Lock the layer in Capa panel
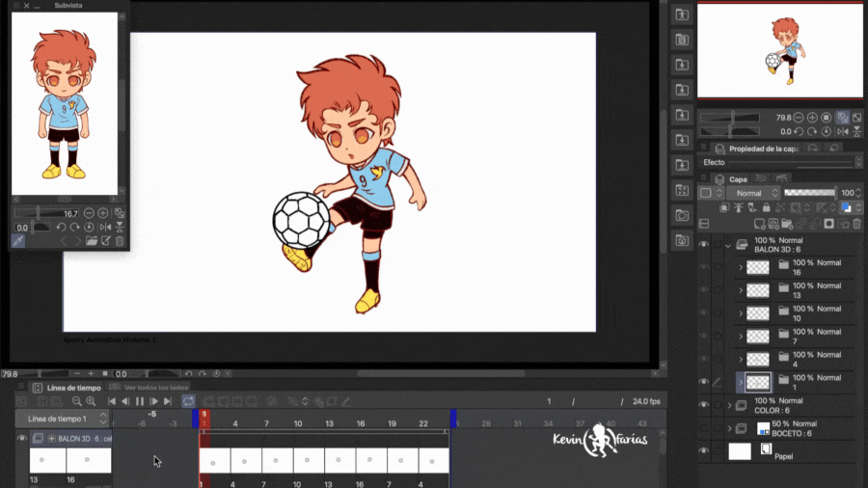The height and width of the screenshot is (488, 868). (766, 208)
